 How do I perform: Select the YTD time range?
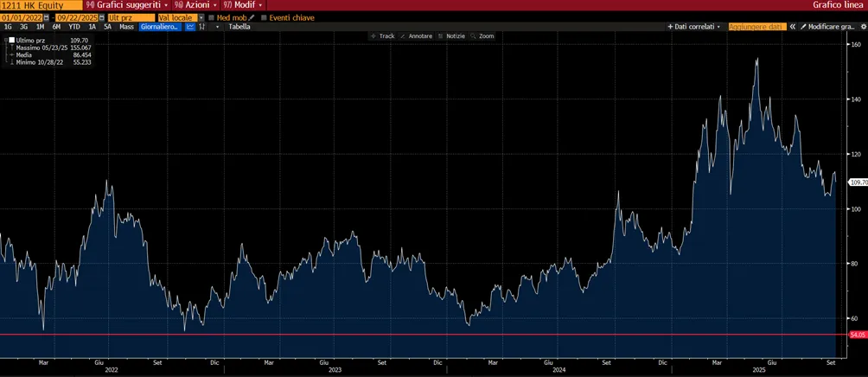point(74,27)
